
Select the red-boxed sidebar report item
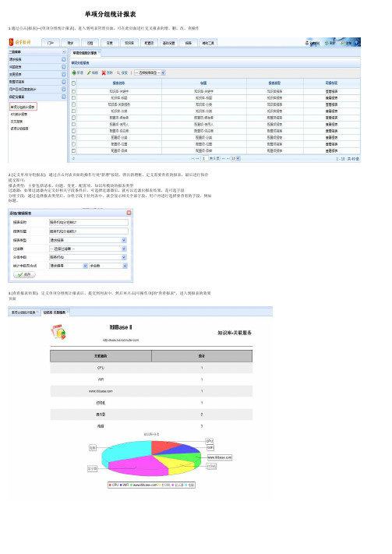23,107
